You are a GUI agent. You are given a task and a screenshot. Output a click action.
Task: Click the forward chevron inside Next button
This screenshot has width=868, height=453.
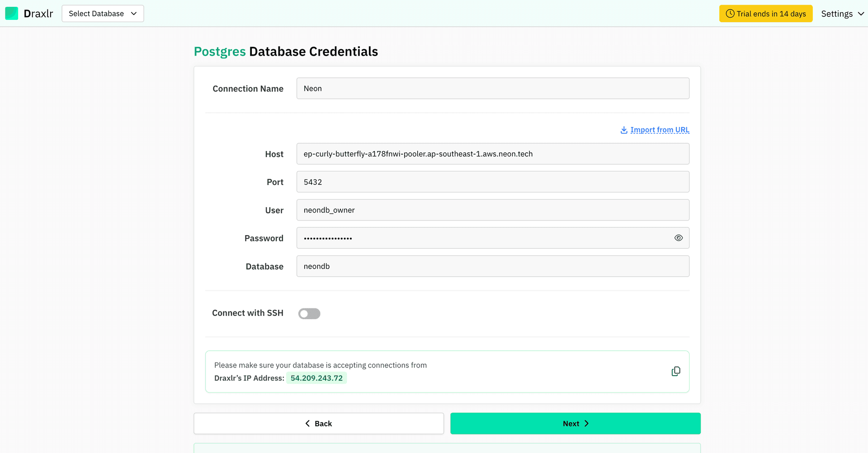tap(587, 423)
